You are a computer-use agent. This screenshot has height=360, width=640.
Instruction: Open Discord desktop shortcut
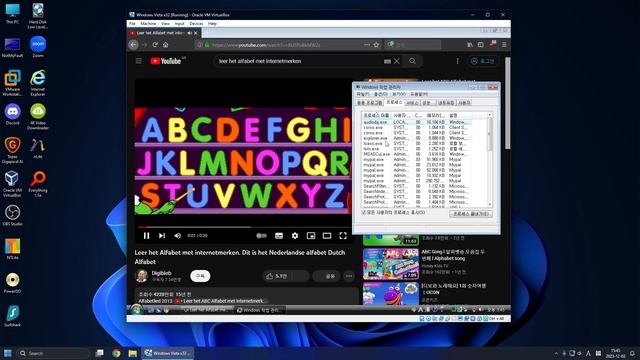pos(13,114)
